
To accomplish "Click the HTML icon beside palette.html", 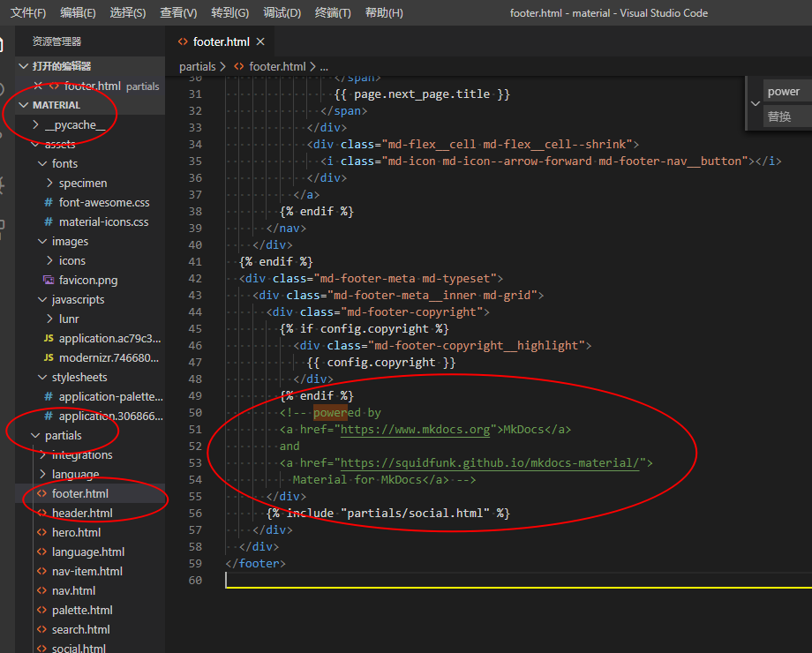I will point(41,610).
